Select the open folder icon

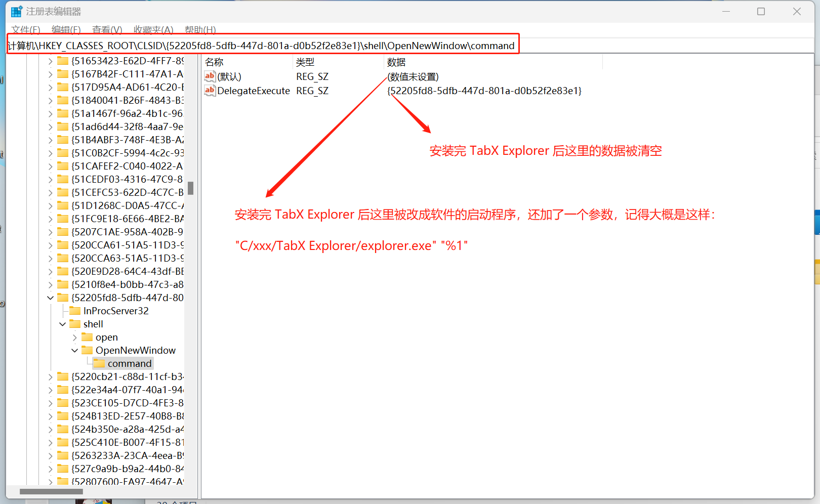pos(87,337)
